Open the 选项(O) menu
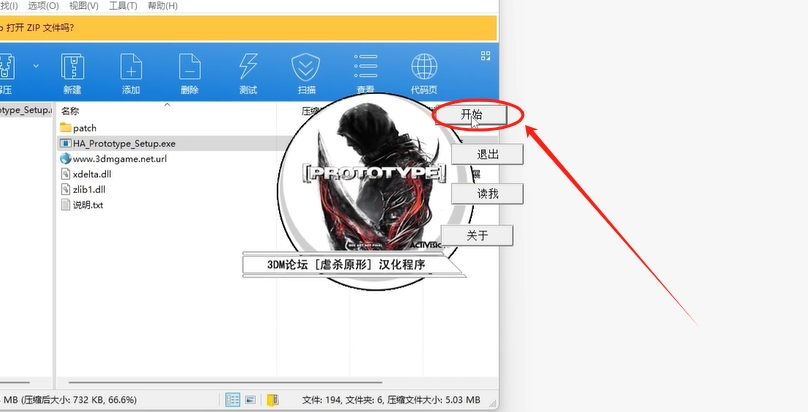Image resolution: width=808 pixels, height=412 pixels. point(43,6)
